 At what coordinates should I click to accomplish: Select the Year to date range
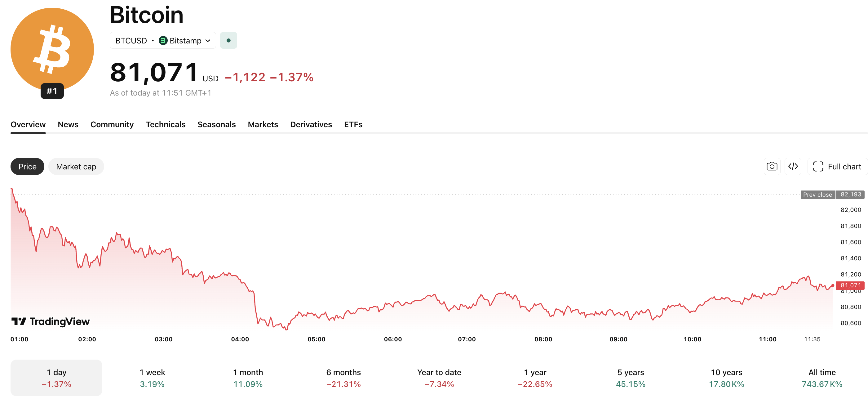click(439, 378)
